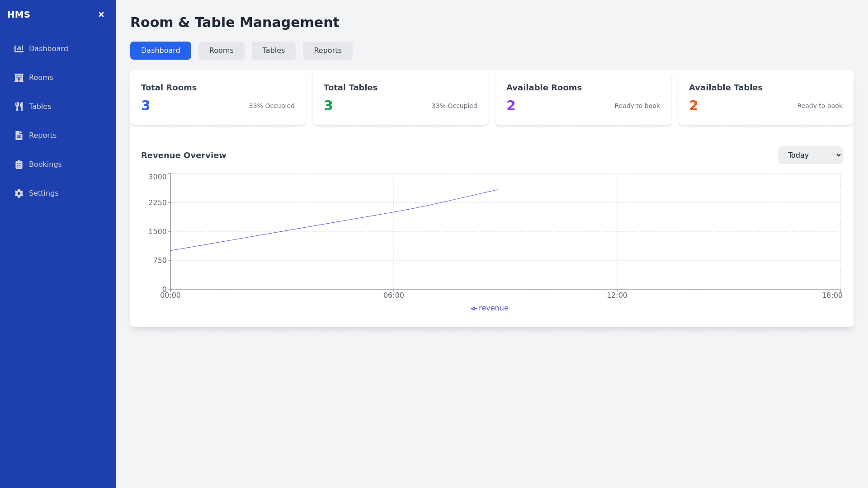Click the Settings gear icon in sidebar
This screenshot has width=868, height=488.
pyautogui.click(x=19, y=193)
